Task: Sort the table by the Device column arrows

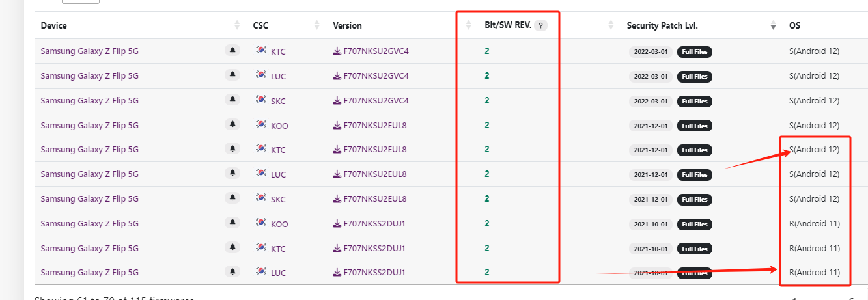Action: pyautogui.click(x=237, y=25)
